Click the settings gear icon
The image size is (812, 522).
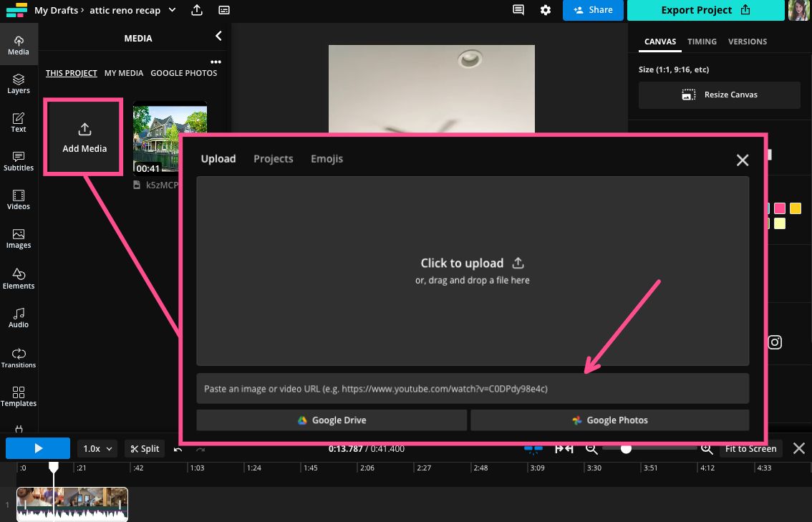point(546,10)
